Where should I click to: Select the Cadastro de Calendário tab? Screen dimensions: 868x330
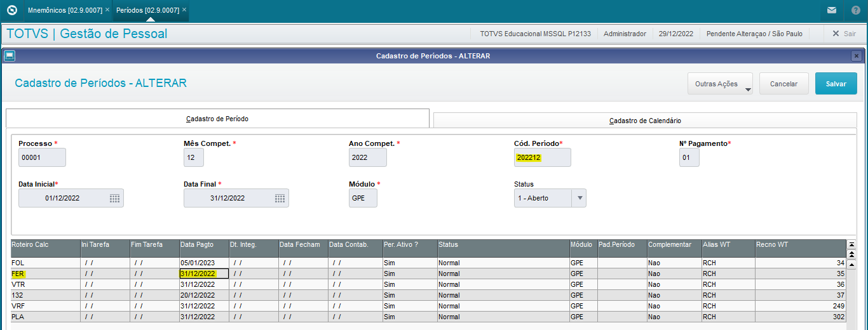point(645,121)
